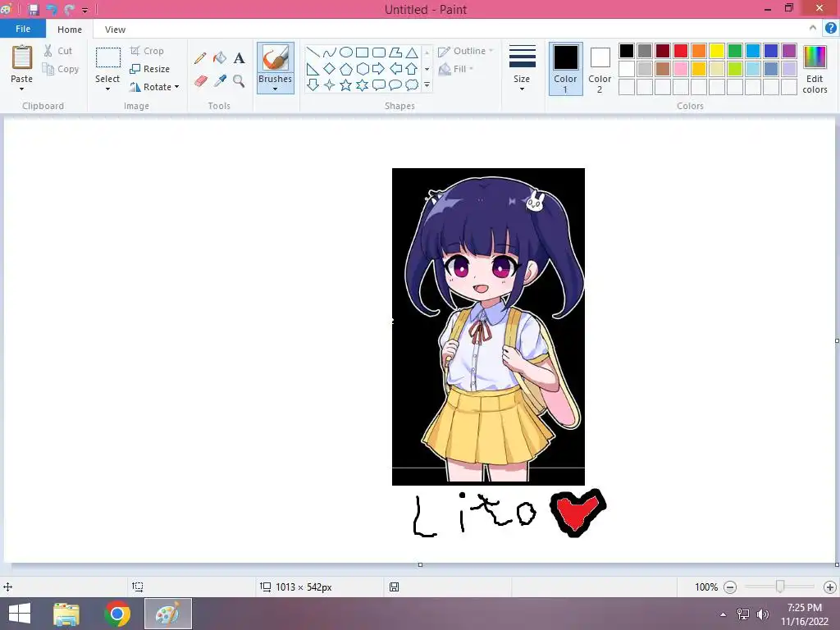Expand the shapes gallery more arrow
The image size is (840, 630).
[x=427, y=85]
